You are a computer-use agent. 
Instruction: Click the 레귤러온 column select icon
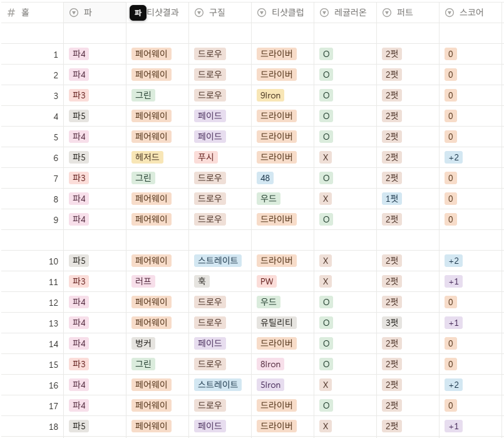[324, 13]
